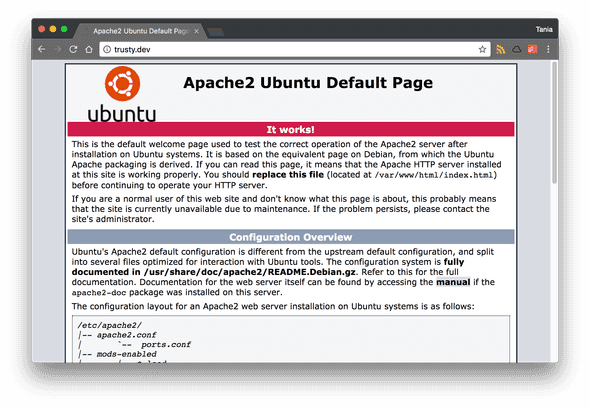Click the Tania profile button

(x=544, y=29)
